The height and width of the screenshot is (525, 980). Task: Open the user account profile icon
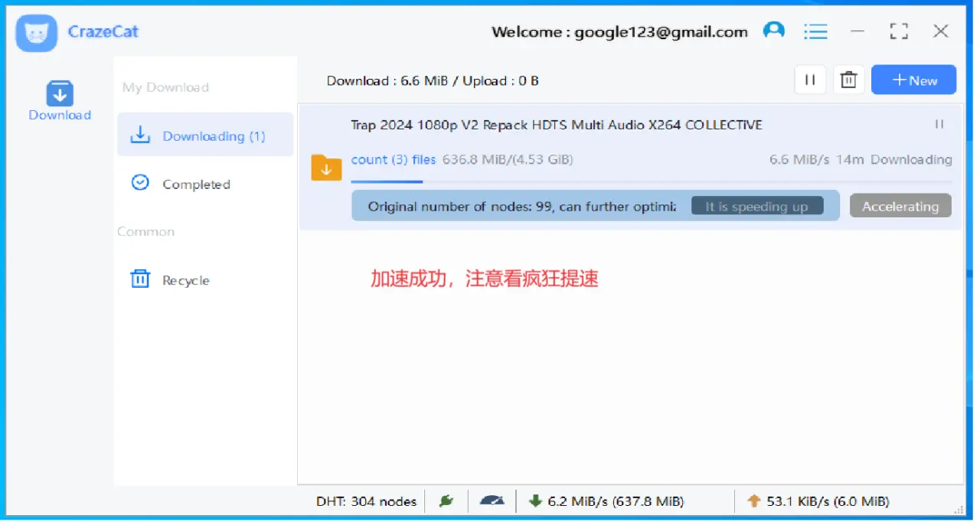[x=774, y=31]
